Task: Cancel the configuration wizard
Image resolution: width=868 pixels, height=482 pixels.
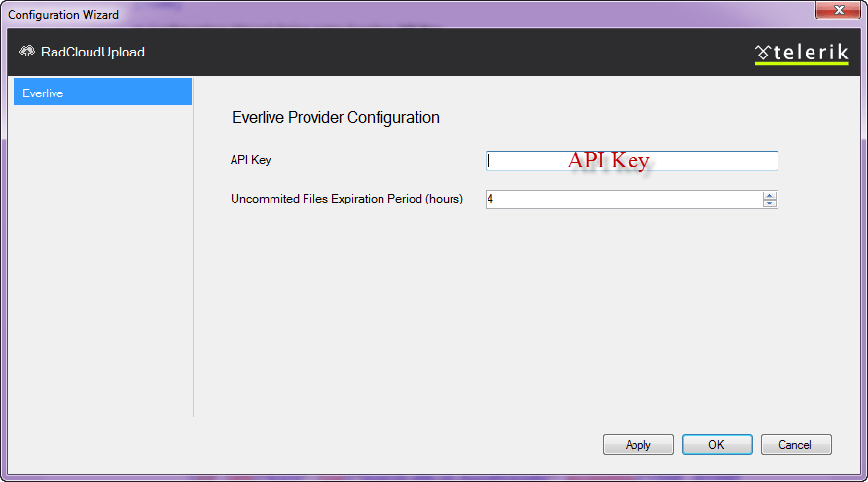Action: [x=795, y=445]
